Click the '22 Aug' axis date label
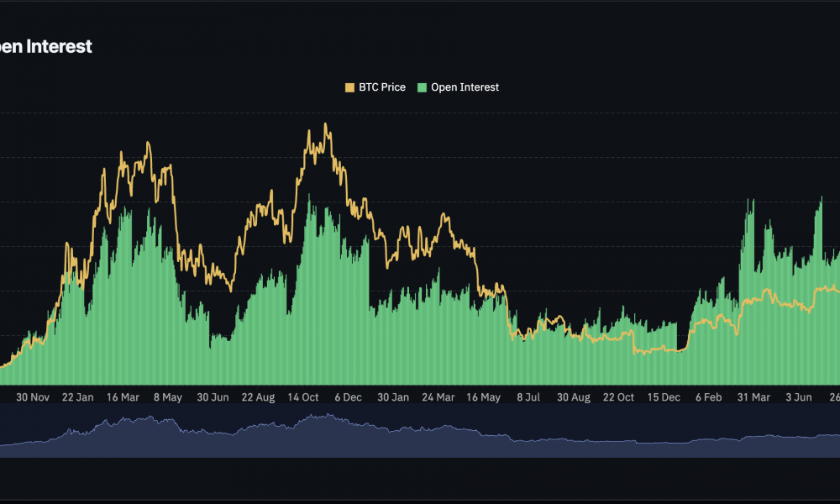The width and height of the screenshot is (840, 504). coord(258,397)
